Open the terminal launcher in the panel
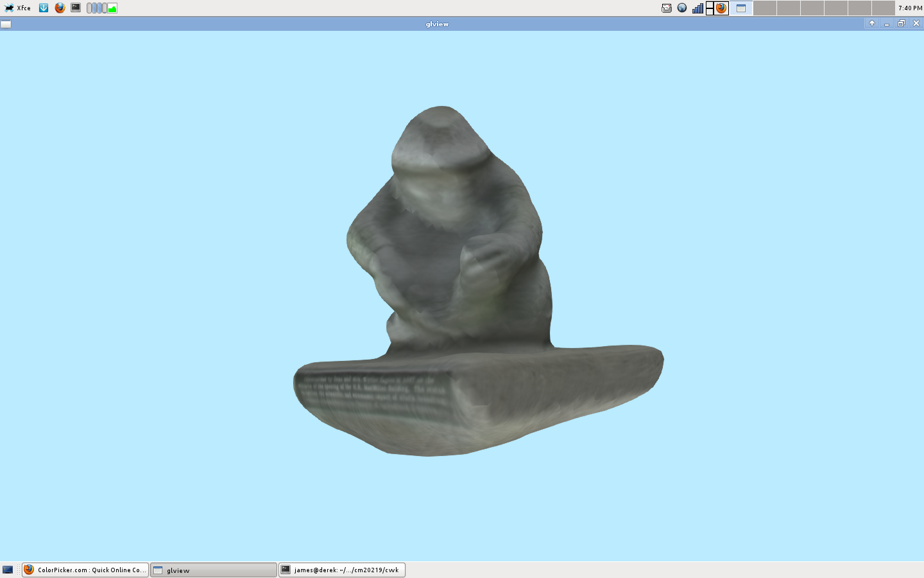Screen dimensions: 924x578 pos(76,8)
